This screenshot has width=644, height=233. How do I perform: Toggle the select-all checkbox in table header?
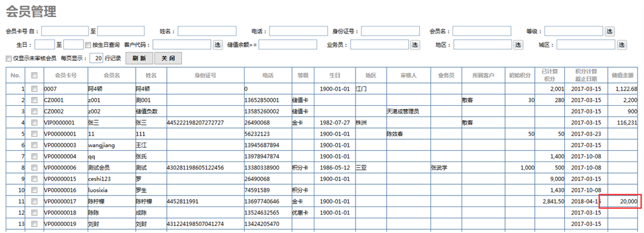pos(34,75)
